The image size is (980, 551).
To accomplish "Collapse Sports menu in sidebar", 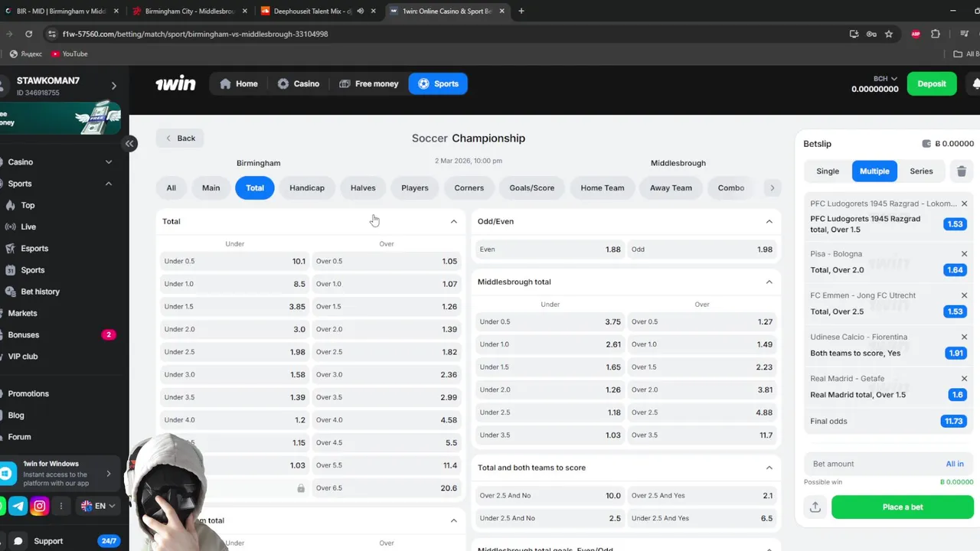I will tap(108, 184).
